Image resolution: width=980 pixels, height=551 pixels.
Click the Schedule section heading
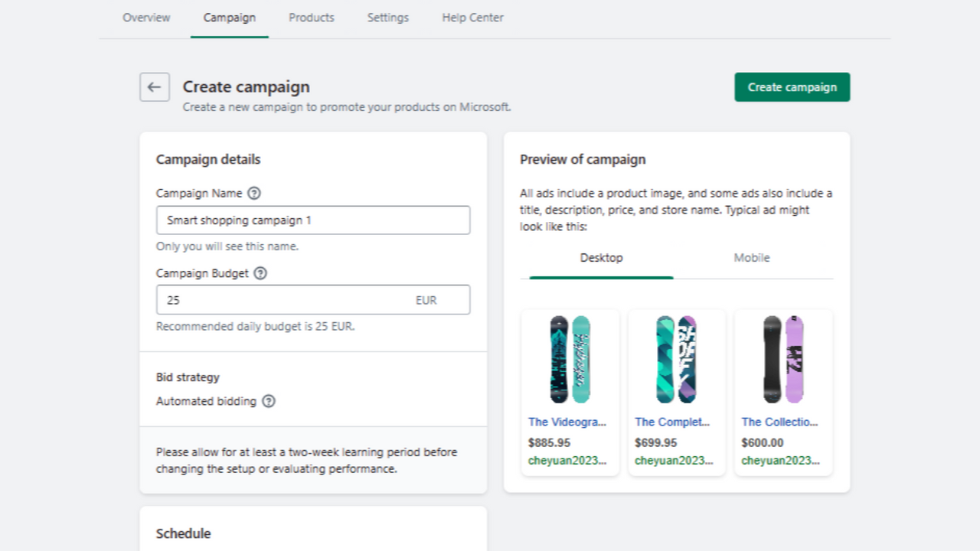tap(183, 533)
